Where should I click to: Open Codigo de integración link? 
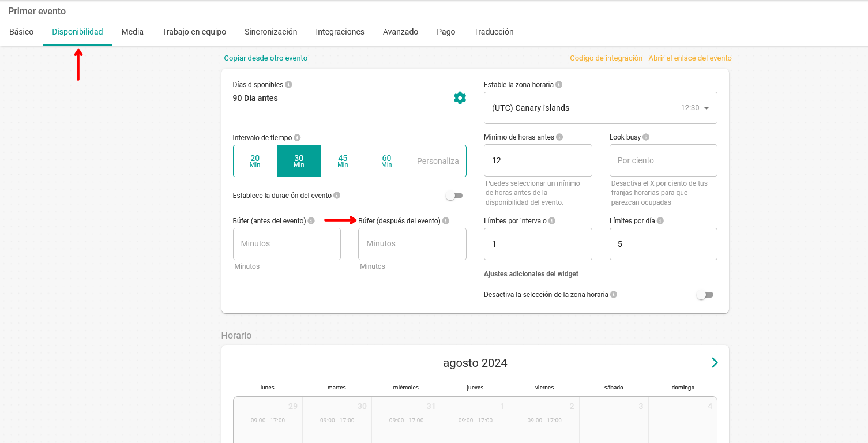[606, 58]
